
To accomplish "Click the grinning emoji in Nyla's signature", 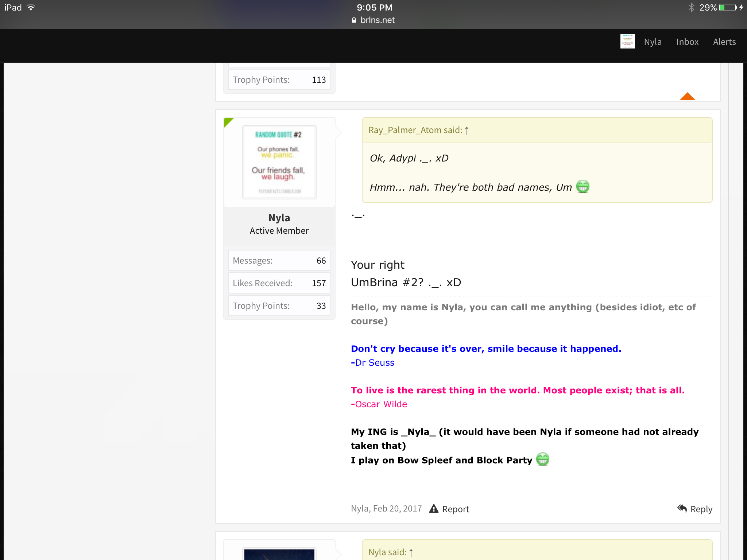I will [x=543, y=459].
